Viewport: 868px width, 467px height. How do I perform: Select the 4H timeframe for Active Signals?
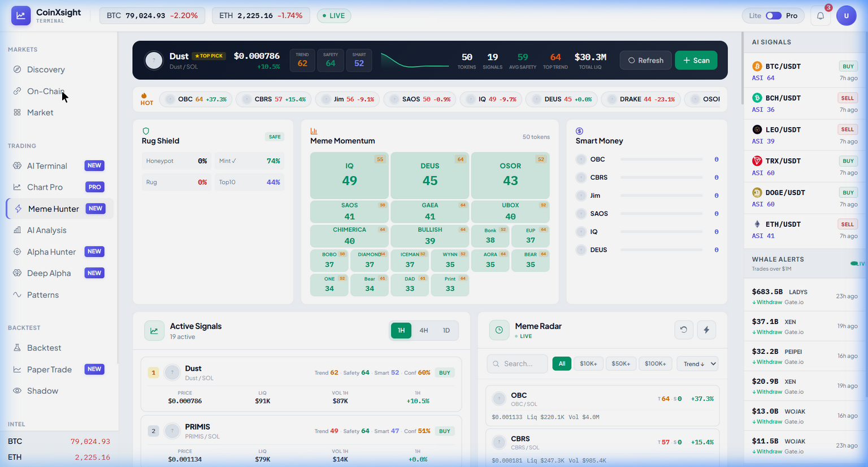click(424, 331)
